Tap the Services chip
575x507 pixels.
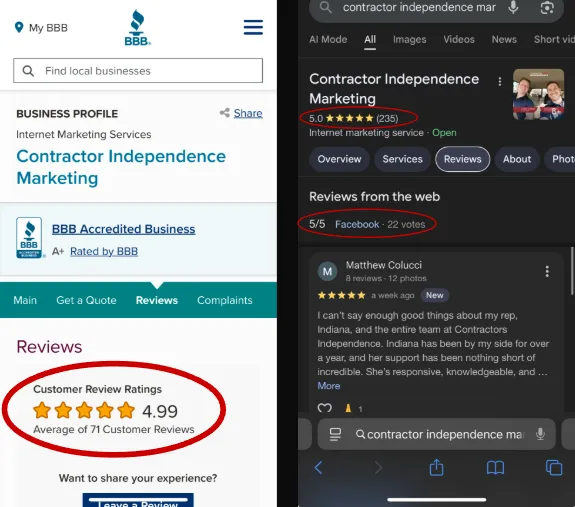[x=402, y=159]
